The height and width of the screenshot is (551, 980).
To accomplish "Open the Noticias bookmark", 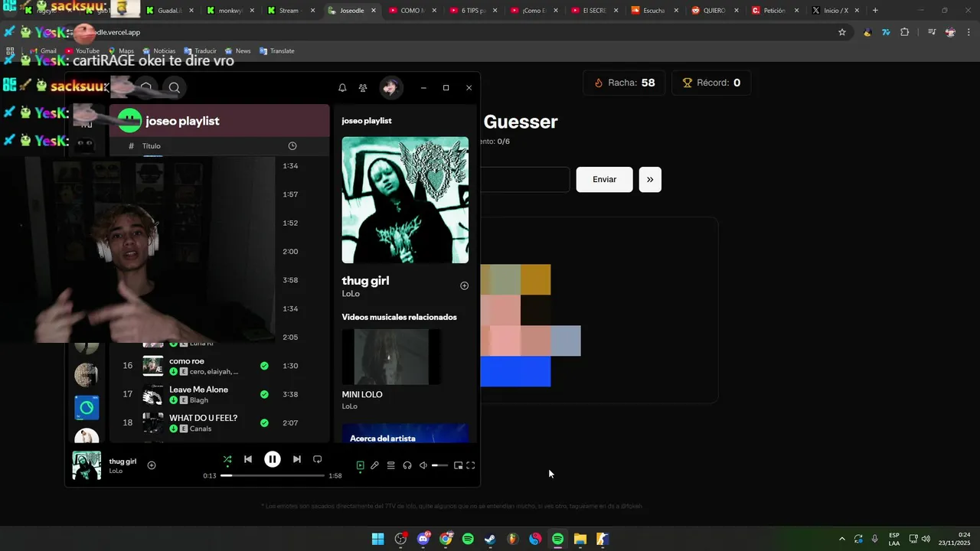I will (158, 51).
